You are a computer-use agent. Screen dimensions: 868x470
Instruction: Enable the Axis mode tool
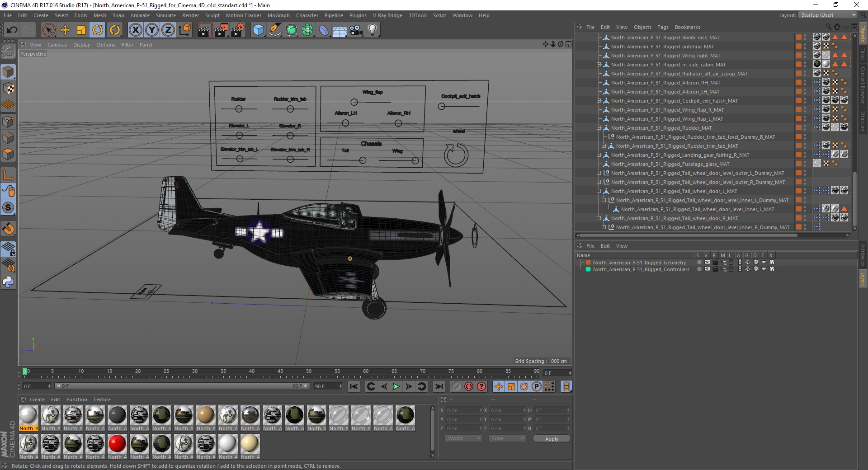pyautogui.click(x=8, y=175)
